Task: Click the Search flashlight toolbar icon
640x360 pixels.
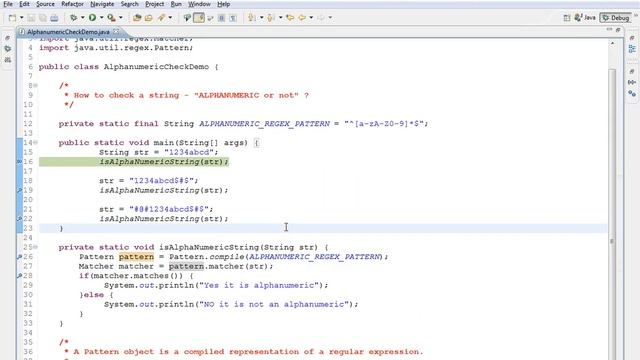Action: pos(161,18)
